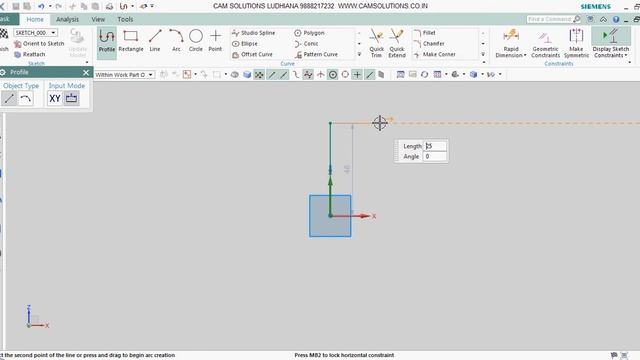
Task: Click Orient to Sketch
Action: pos(39,44)
